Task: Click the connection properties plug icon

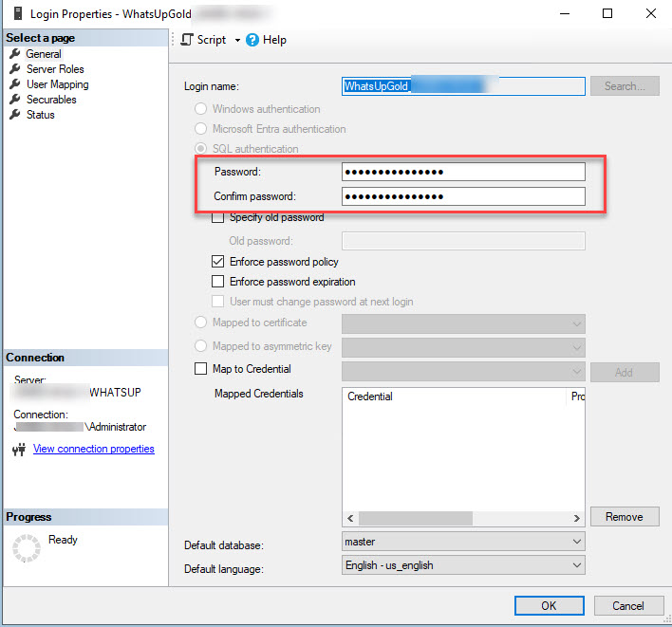Action: point(19,449)
